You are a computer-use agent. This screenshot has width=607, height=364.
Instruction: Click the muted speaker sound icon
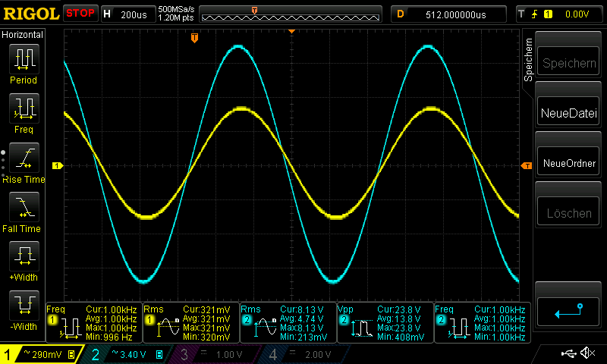click(x=588, y=353)
